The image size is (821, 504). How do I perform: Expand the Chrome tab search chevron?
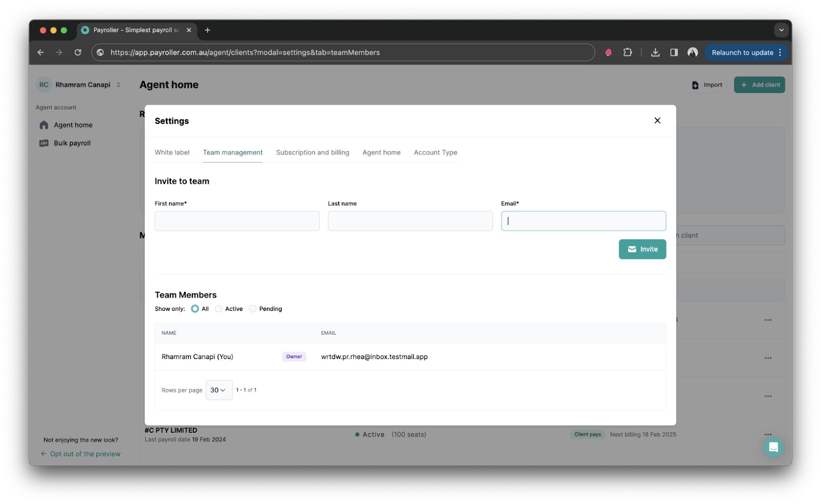781,30
